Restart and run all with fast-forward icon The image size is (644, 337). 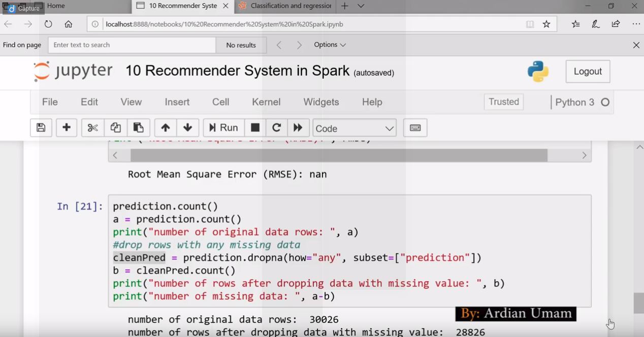[298, 127]
